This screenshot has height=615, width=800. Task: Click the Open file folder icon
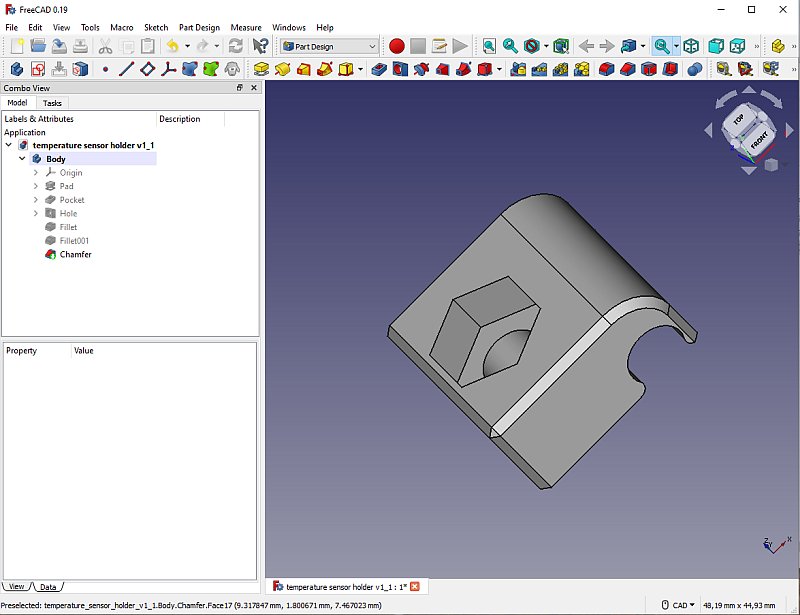click(38, 46)
